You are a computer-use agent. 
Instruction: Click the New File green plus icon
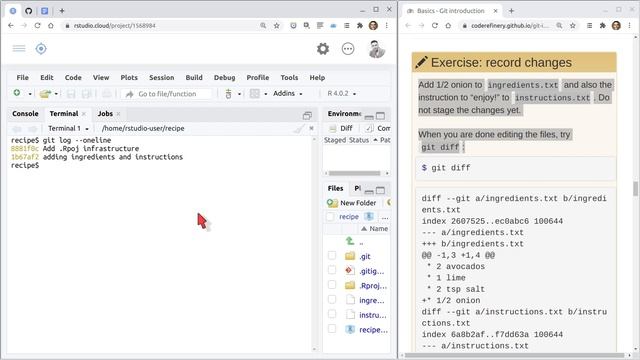tap(17, 93)
